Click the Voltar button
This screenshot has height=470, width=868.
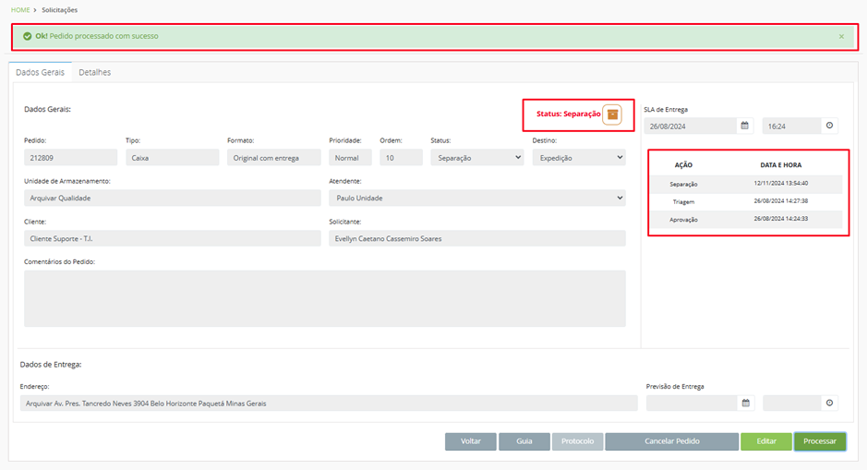tap(471, 441)
